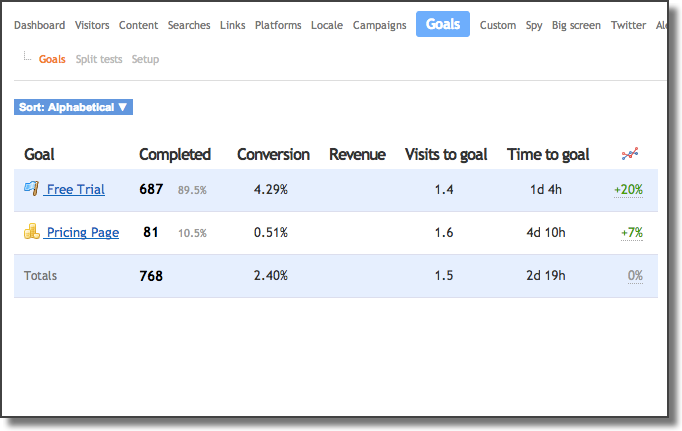
Task: Open the Big screen tab
Action: point(576,25)
